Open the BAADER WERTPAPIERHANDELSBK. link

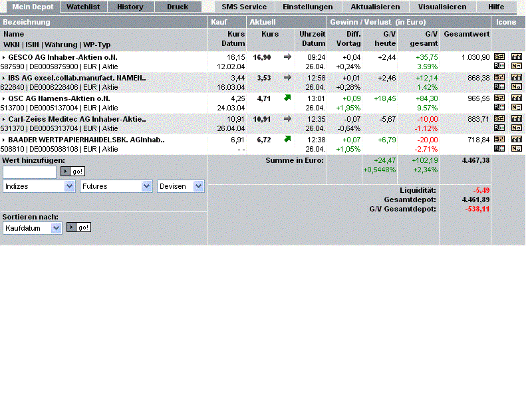click(x=86, y=140)
